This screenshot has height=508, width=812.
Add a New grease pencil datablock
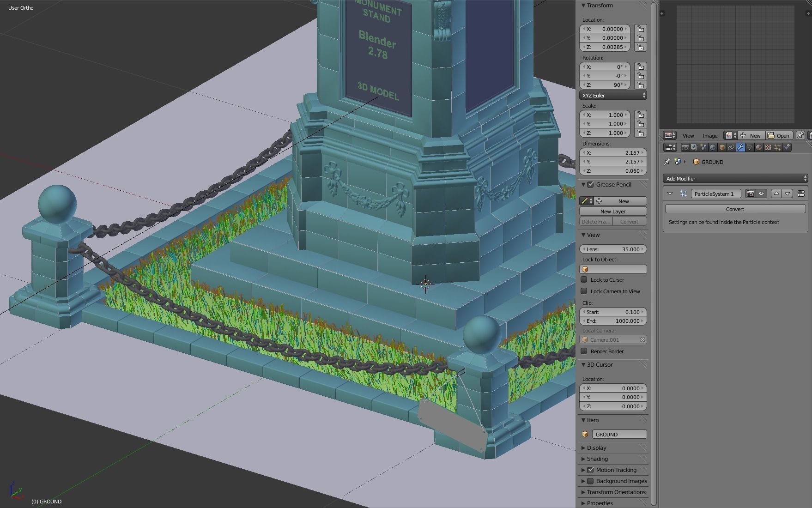point(620,201)
